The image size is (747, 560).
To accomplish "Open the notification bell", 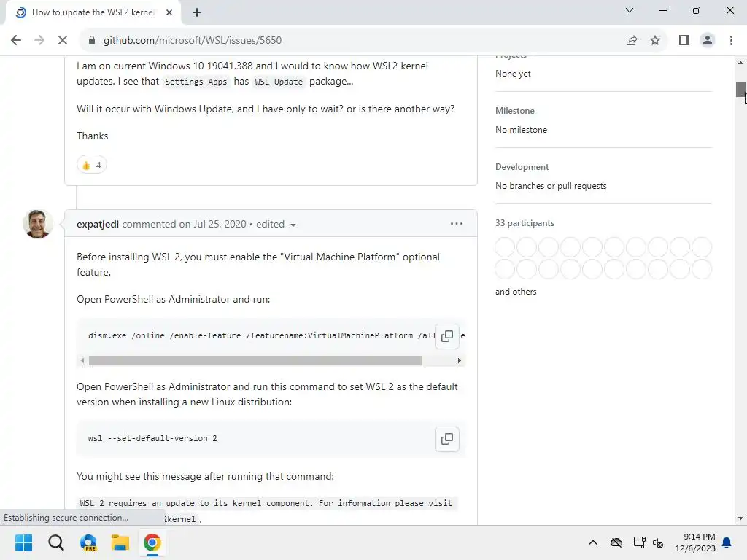I will (x=727, y=542).
